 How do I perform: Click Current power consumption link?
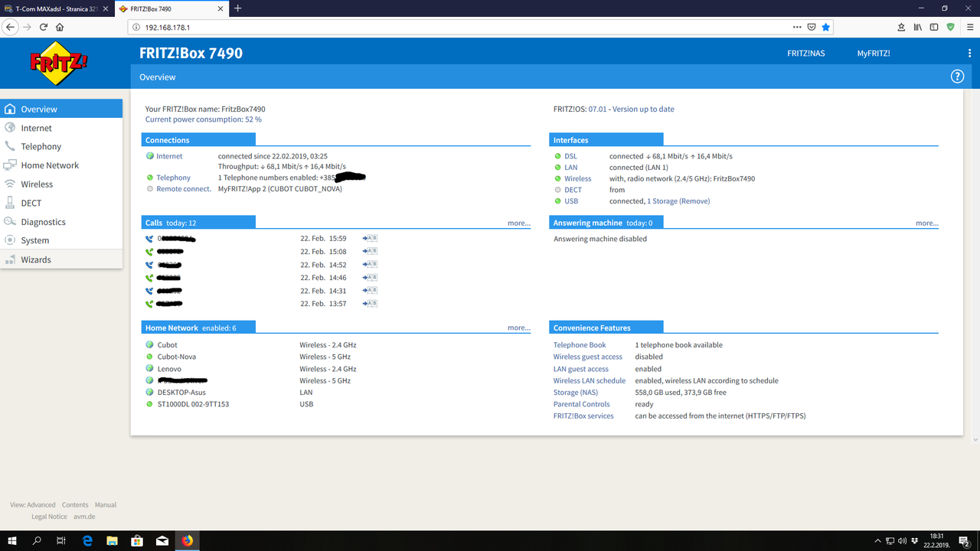[x=204, y=119]
